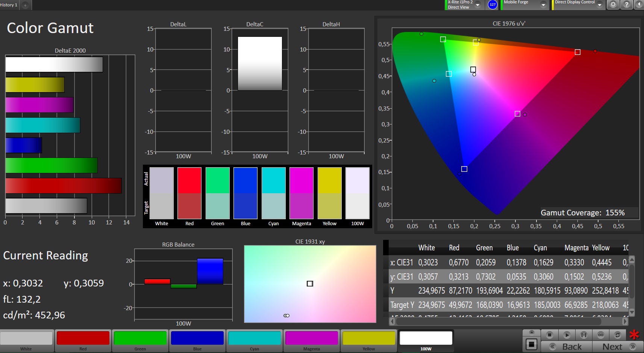Click the Gamut Coverage: 155% label
The image size is (644, 353).
(x=582, y=213)
